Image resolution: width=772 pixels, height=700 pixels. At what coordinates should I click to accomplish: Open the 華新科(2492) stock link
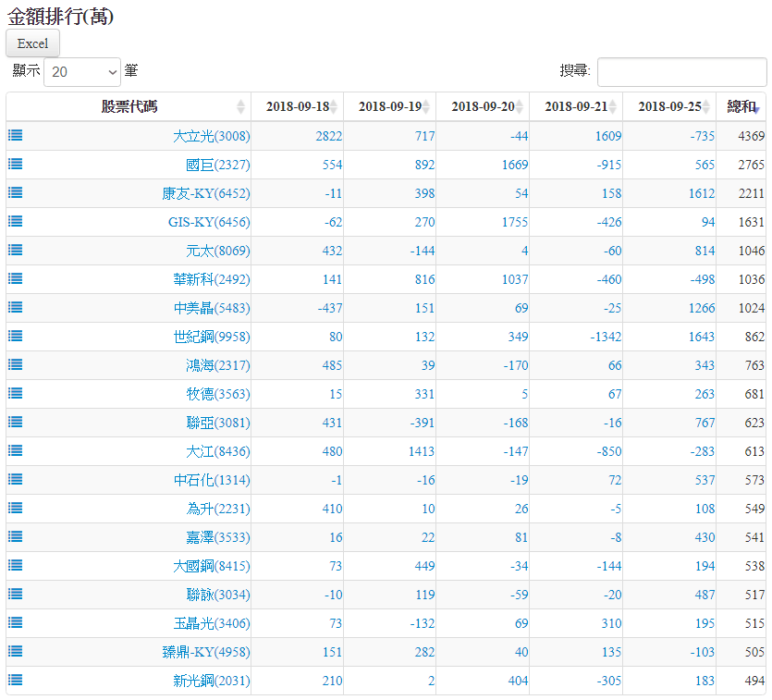(x=212, y=279)
